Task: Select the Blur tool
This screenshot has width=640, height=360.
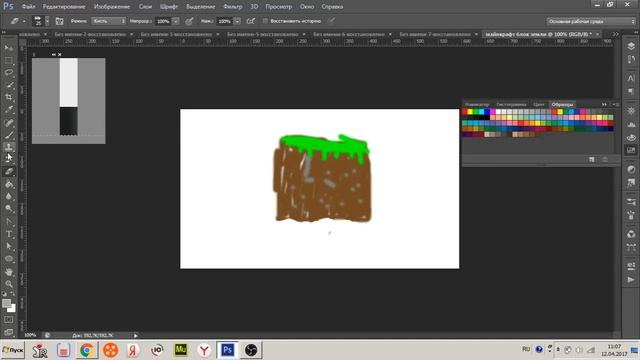Action: pos(9,196)
